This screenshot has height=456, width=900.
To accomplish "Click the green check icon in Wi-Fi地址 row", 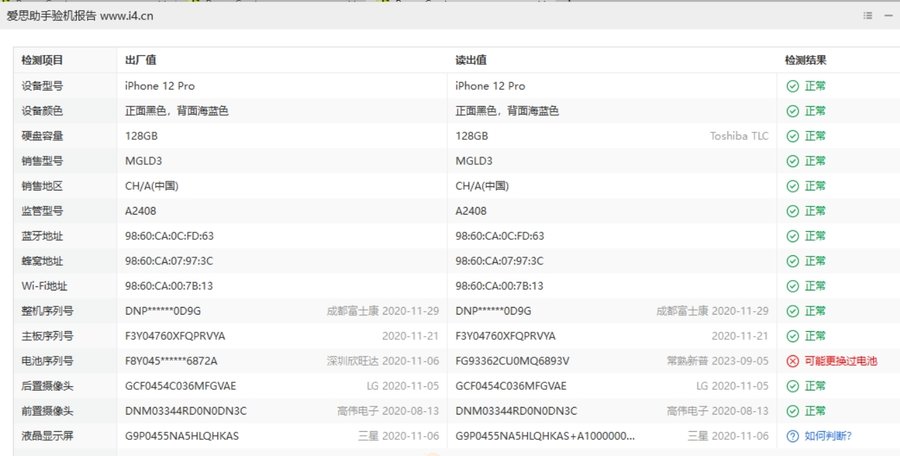I will [x=793, y=286].
